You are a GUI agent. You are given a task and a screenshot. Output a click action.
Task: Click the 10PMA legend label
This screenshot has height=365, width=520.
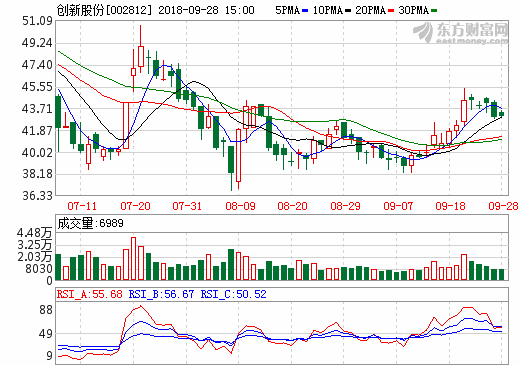[328, 10]
